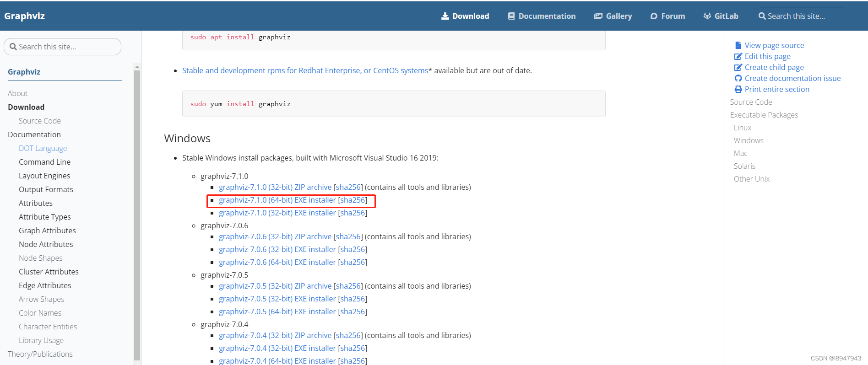The height and width of the screenshot is (365, 868).
Task: Click the Create child page pencil icon
Action: [x=738, y=67]
